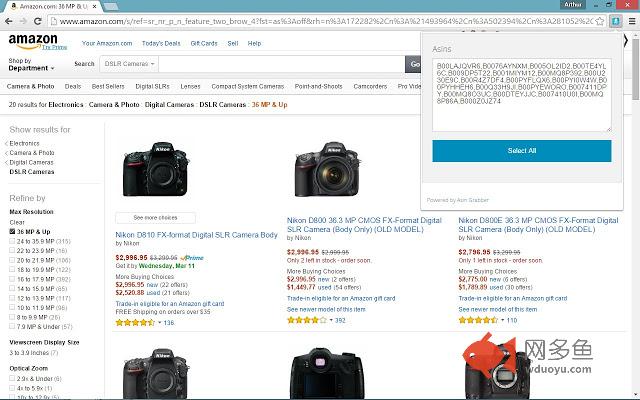Check the 7.9 MP & Under filter

tap(12, 327)
